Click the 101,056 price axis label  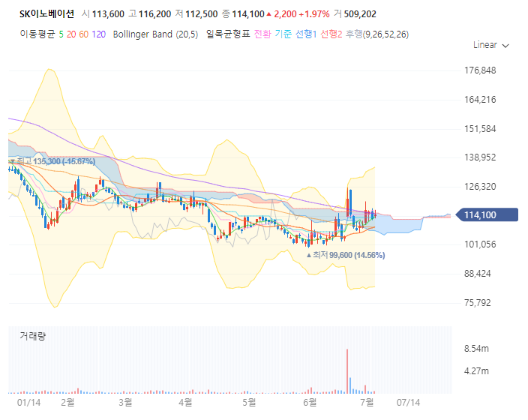click(480, 244)
